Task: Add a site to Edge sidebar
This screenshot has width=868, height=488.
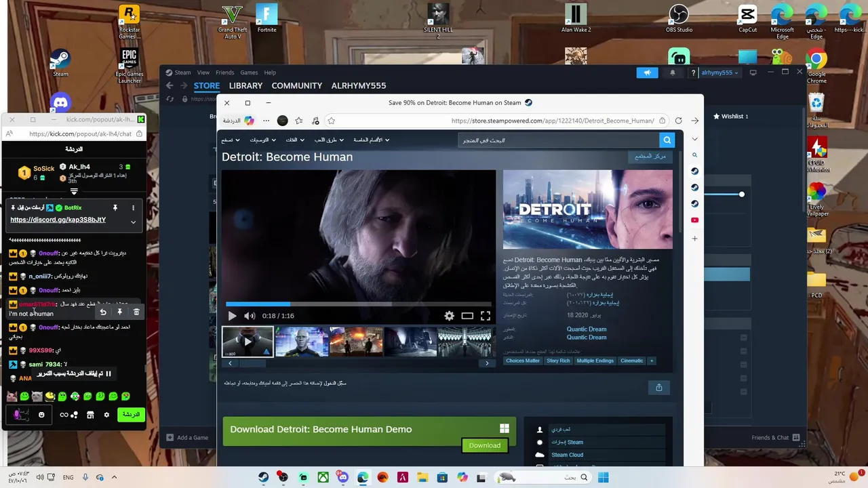Action: [694, 239]
